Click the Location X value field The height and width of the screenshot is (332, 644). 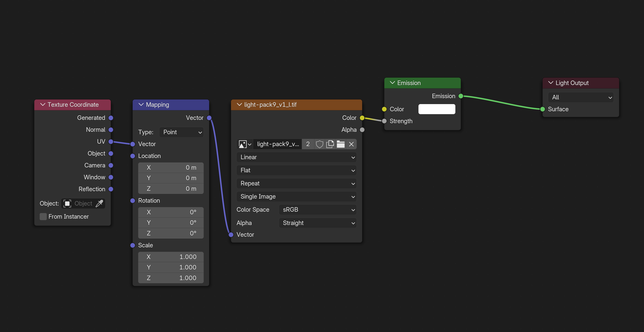pos(171,168)
